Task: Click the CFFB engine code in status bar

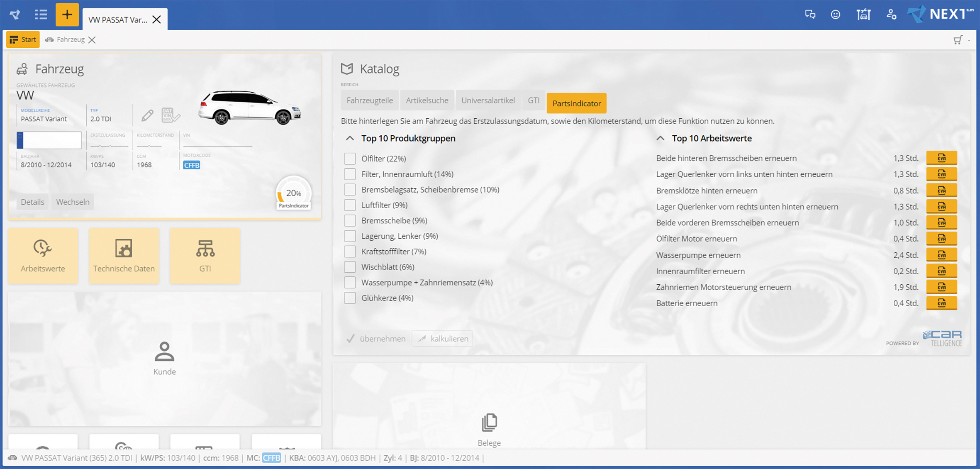Action: tap(271, 458)
